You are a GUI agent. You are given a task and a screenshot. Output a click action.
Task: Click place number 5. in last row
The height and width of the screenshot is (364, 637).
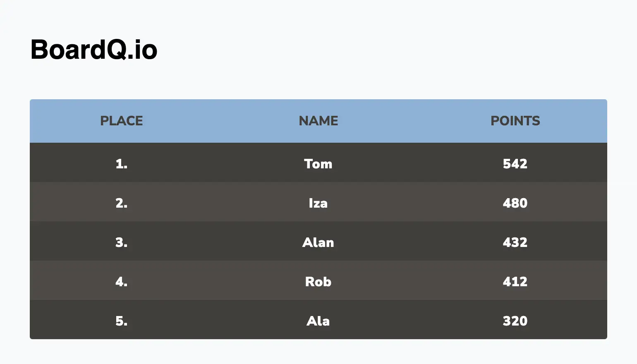click(x=122, y=321)
